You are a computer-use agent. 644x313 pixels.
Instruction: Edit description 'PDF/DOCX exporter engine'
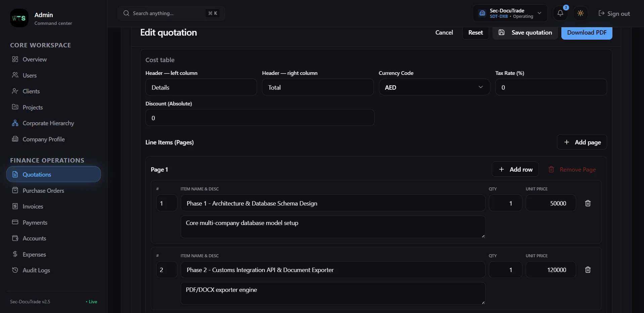[333, 294]
